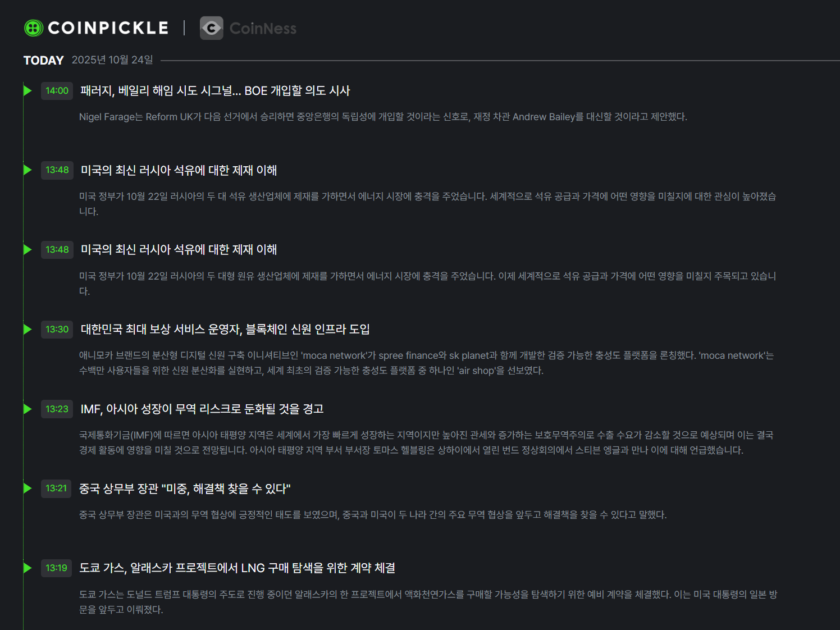Screen dimensions: 840x630
Task: Click the 14:00 time badge
Action: [x=57, y=91]
